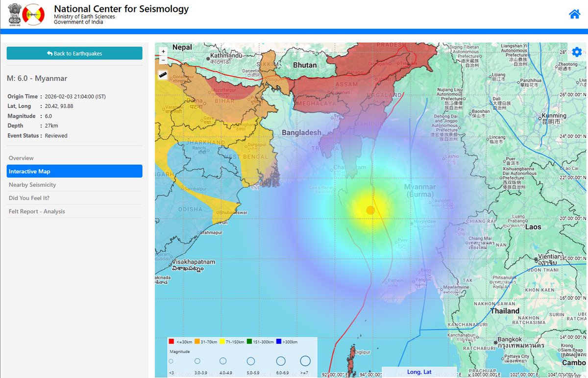Click the 6.0-6.9 magnitude circle in legend
Viewport: 588px width, 378px height.
click(281, 361)
